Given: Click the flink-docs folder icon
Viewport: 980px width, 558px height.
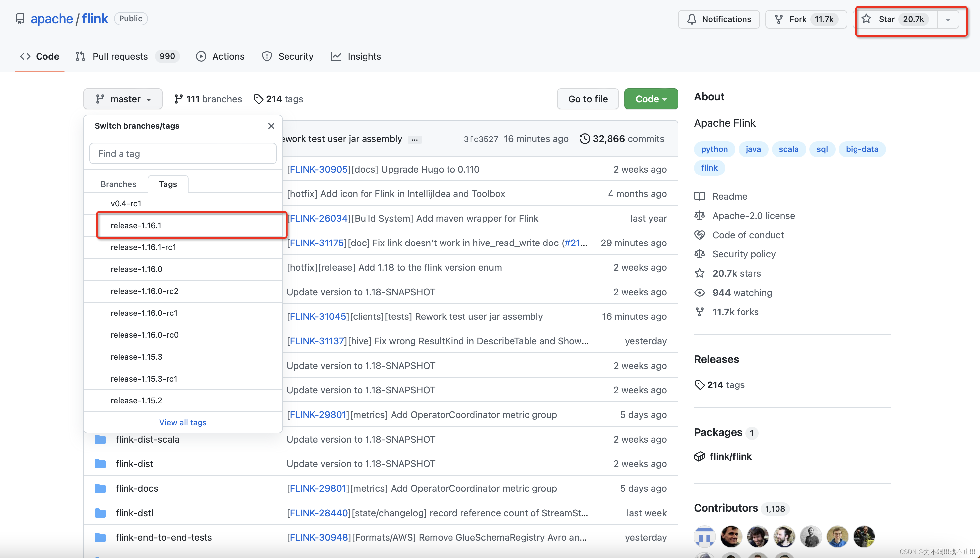Looking at the screenshot, I should coord(101,488).
